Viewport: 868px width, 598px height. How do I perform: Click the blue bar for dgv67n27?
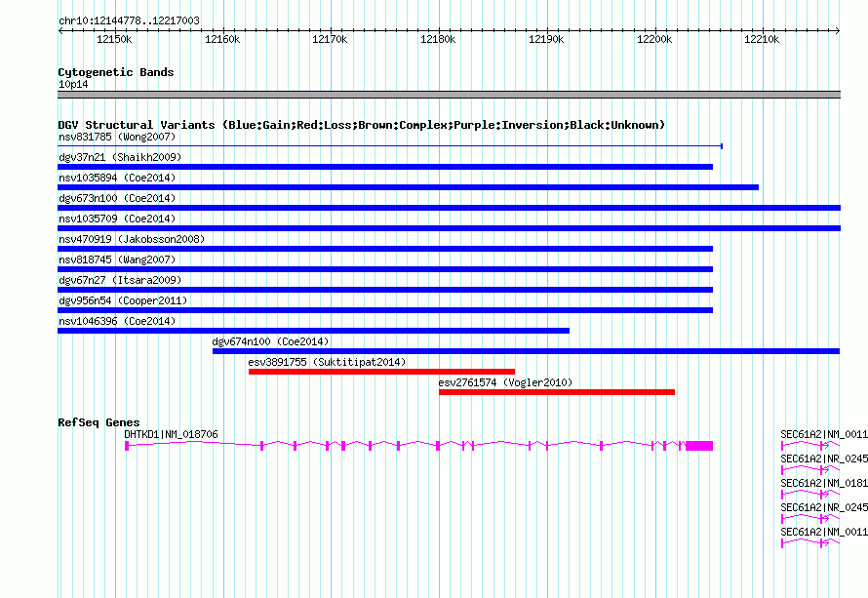[x=385, y=290]
